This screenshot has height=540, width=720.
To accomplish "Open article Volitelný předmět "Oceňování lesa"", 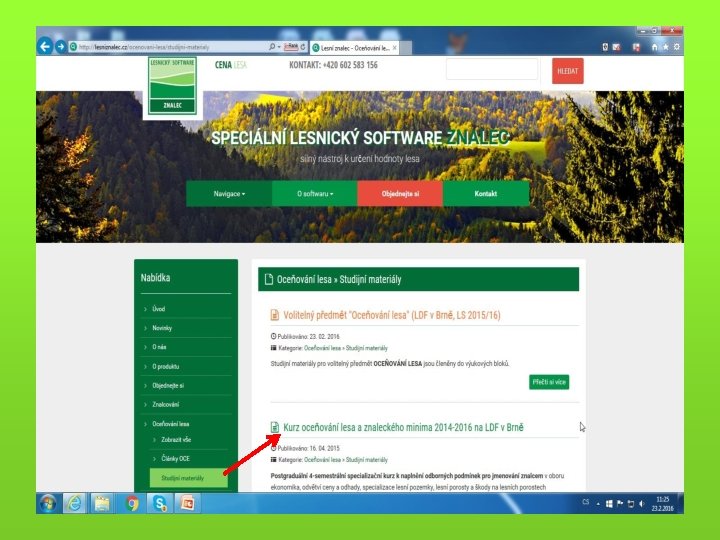I will pos(392,315).
